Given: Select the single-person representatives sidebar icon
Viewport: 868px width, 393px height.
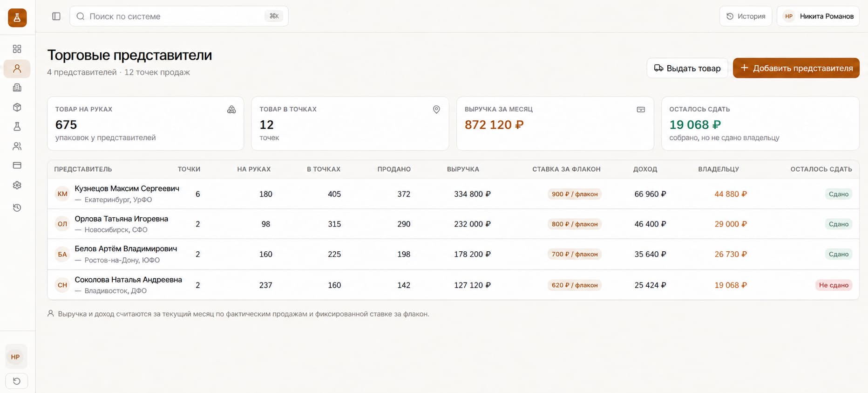Looking at the screenshot, I should (x=17, y=69).
